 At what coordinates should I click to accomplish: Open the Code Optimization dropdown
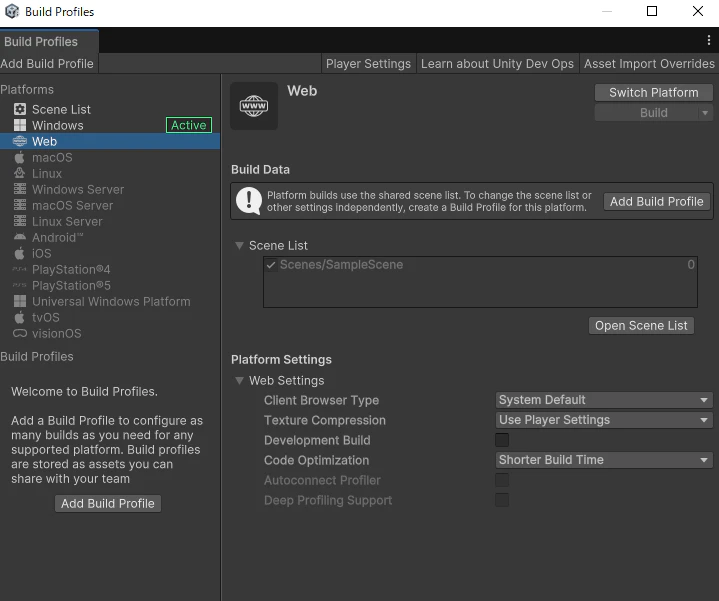click(604, 460)
